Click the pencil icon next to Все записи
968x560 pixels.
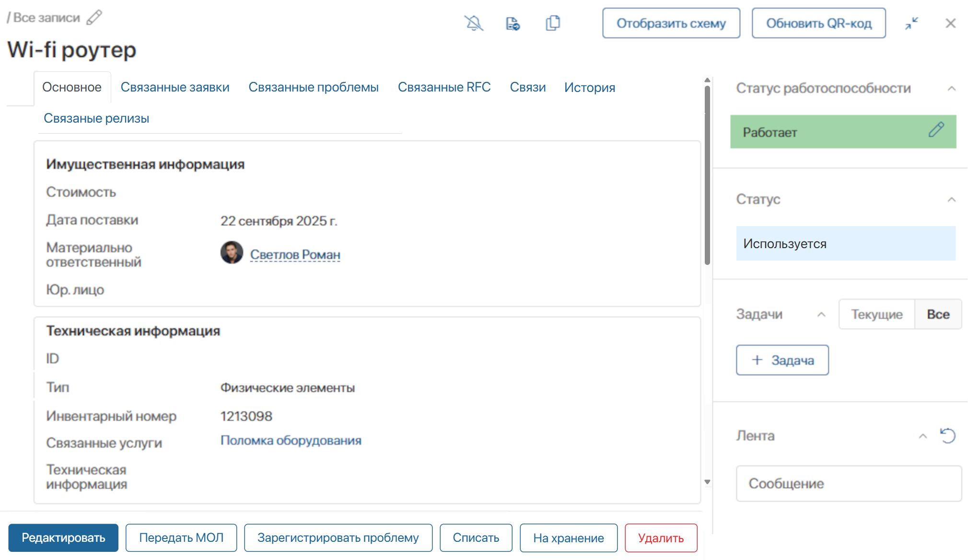point(94,17)
